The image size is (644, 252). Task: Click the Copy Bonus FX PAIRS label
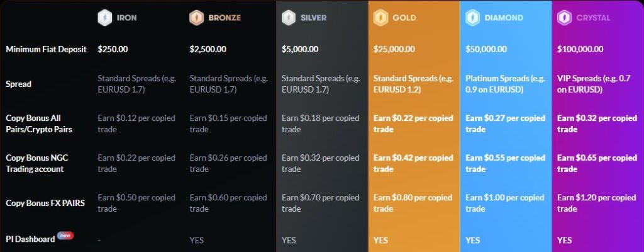pos(45,203)
